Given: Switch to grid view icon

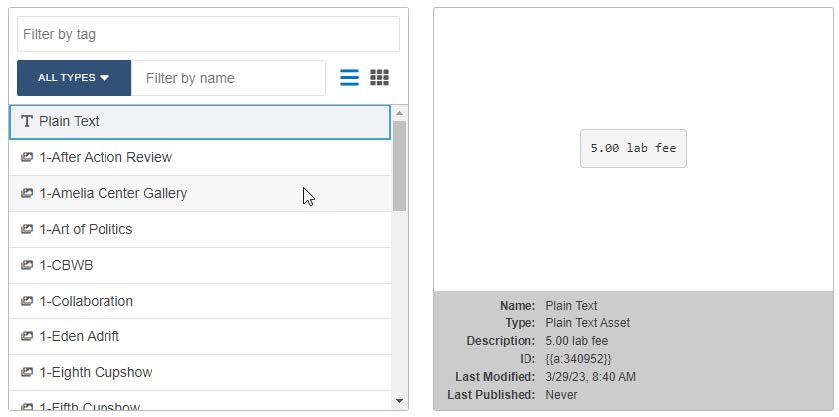Looking at the screenshot, I should pyautogui.click(x=379, y=78).
